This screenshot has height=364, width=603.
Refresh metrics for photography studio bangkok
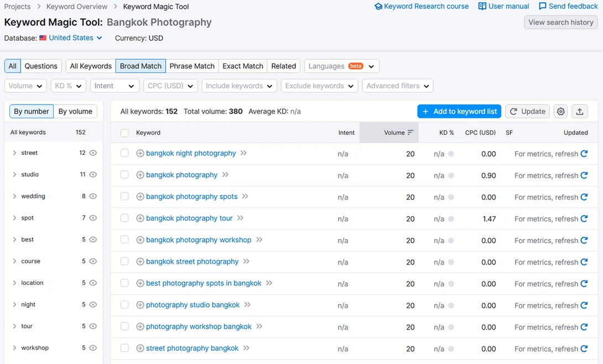pyautogui.click(x=584, y=305)
